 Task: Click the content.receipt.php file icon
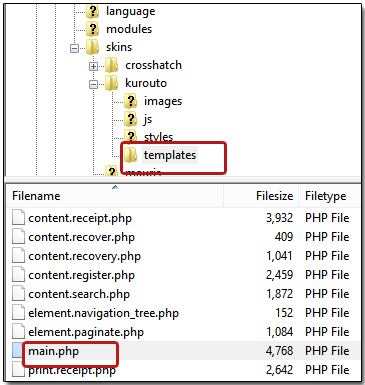tap(18, 218)
